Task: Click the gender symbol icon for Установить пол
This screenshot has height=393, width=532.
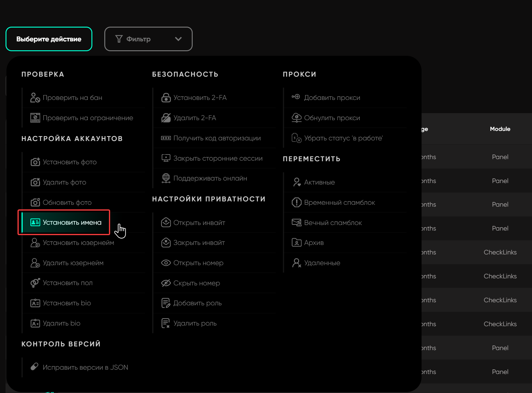Action: 35,283
